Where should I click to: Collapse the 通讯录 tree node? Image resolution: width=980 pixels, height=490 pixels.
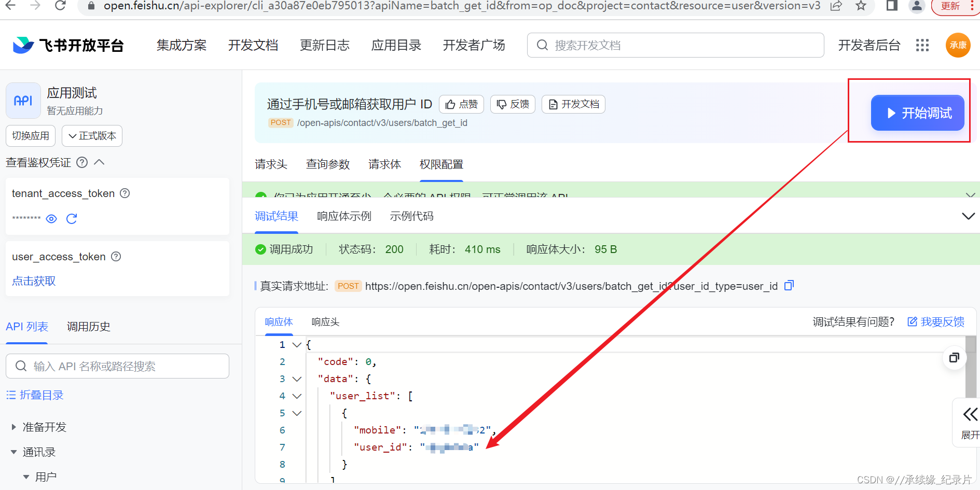pyautogui.click(x=14, y=452)
